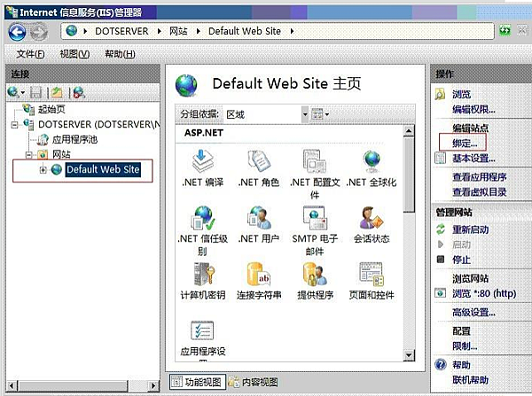Open the .NET 角色 feature icon
This screenshot has width=532, height=396.
pyautogui.click(x=259, y=160)
